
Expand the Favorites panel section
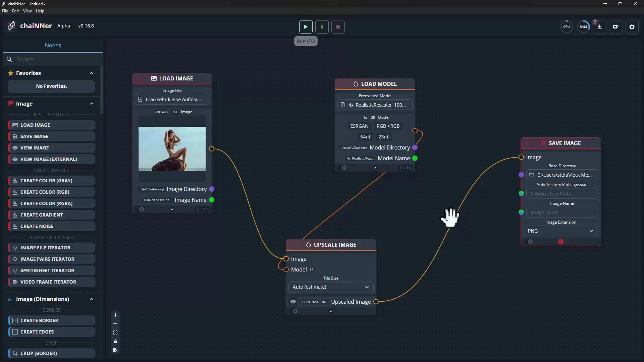[x=91, y=73]
